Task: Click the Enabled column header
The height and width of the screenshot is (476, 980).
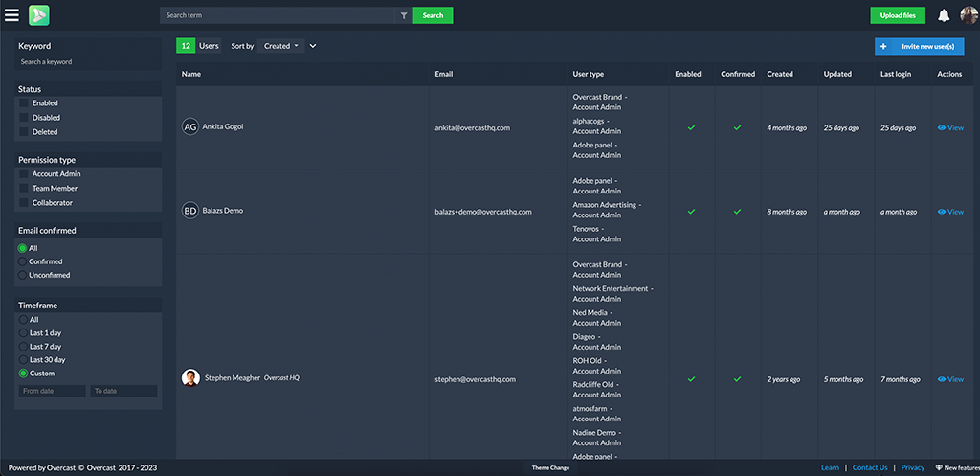Action: tap(687, 74)
